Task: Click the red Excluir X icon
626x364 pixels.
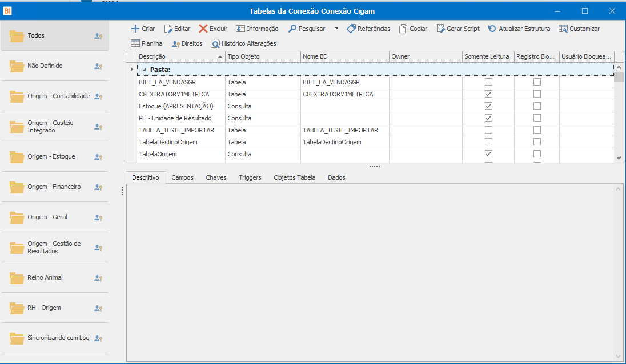Action: click(x=203, y=29)
